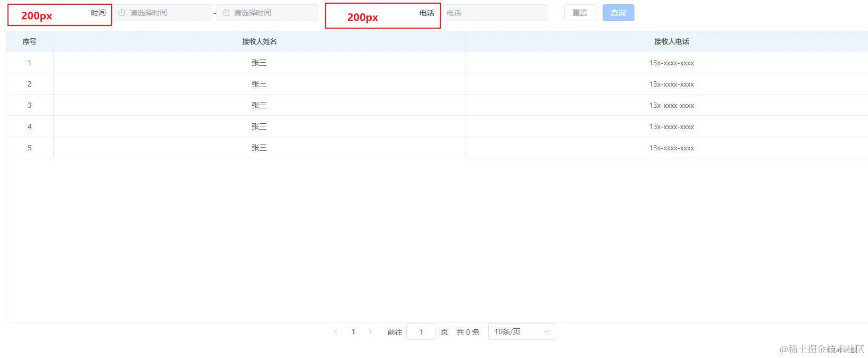Click the 序号 column header
868x358 pixels.
(30, 41)
